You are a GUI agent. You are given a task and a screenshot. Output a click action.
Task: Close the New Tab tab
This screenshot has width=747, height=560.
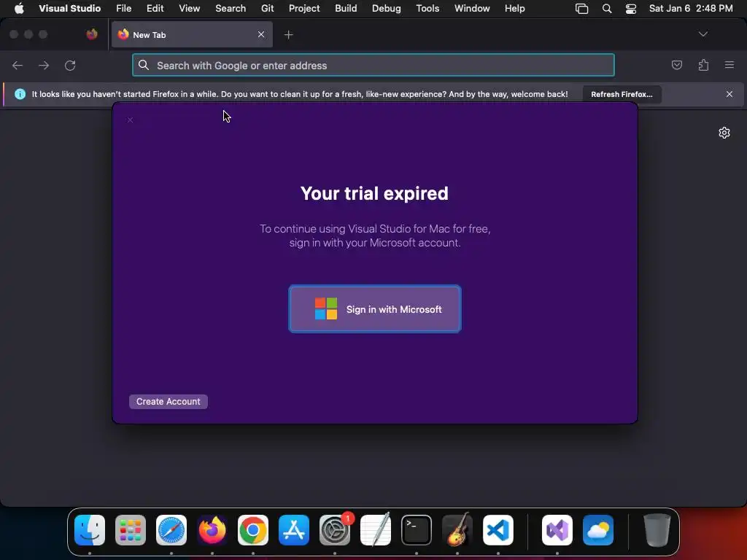point(261,35)
